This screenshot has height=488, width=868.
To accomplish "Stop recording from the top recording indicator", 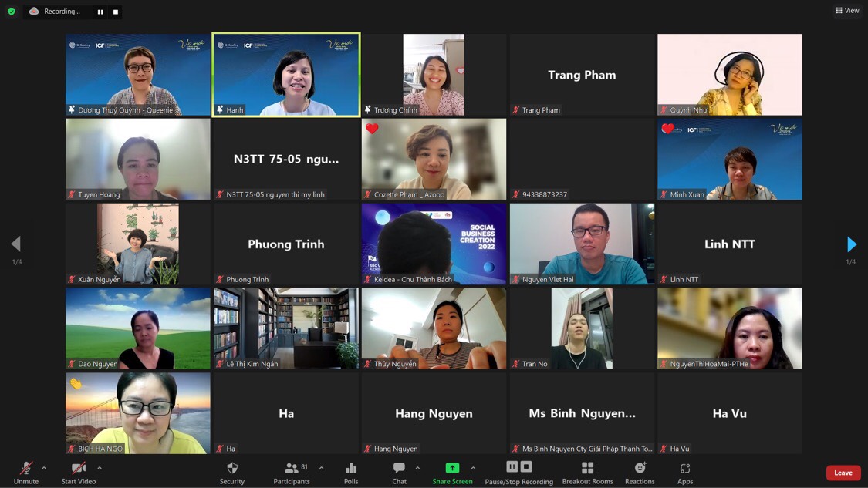I will pos(115,12).
